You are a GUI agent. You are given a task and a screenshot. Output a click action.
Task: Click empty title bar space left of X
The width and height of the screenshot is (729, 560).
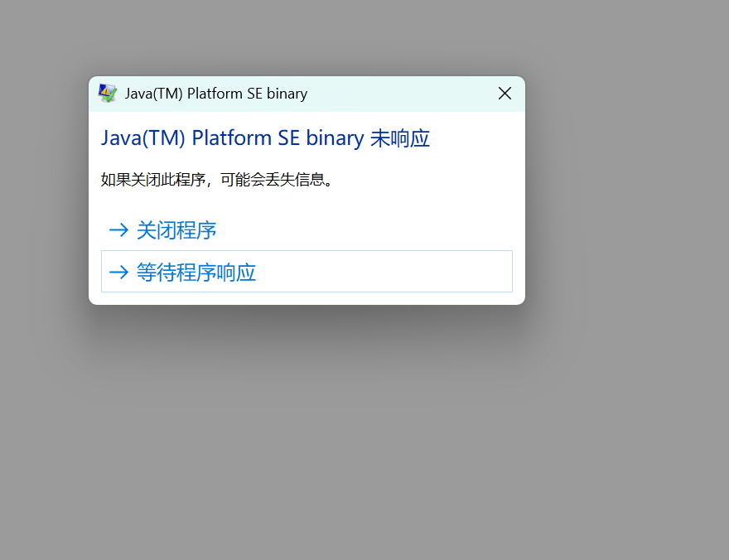pyautogui.click(x=398, y=94)
